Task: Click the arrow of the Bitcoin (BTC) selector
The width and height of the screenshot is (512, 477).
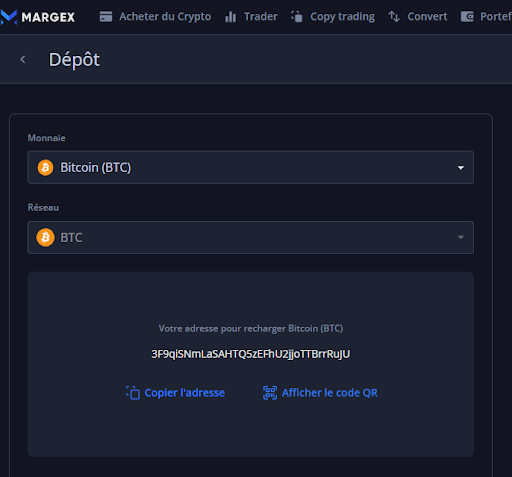Action: [461, 168]
